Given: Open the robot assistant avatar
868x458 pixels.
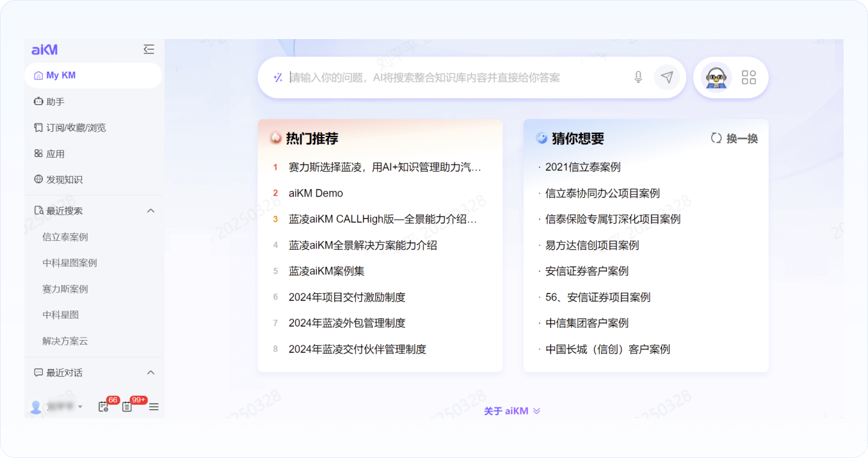Looking at the screenshot, I should (x=715, y=78).
